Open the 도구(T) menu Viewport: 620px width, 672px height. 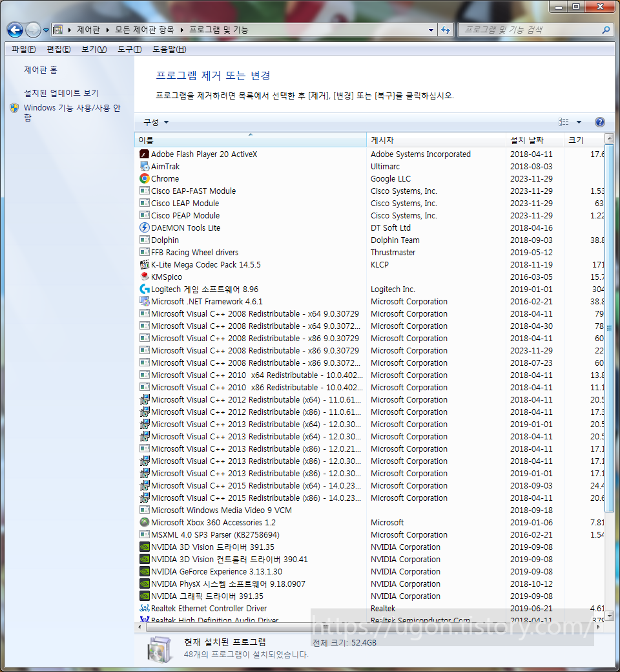pyautogui.click(x=129, y=49)
